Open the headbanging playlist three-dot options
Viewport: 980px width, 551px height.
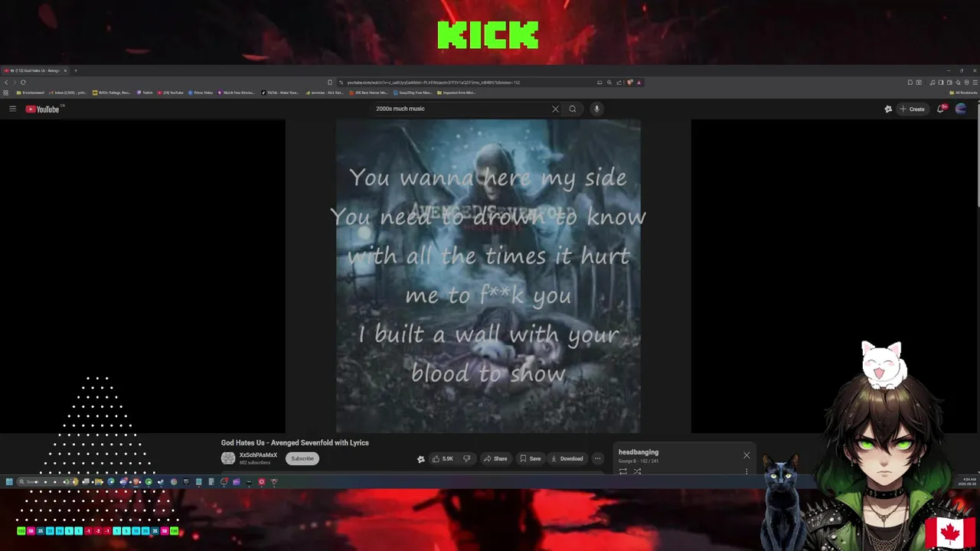point(746,471)
